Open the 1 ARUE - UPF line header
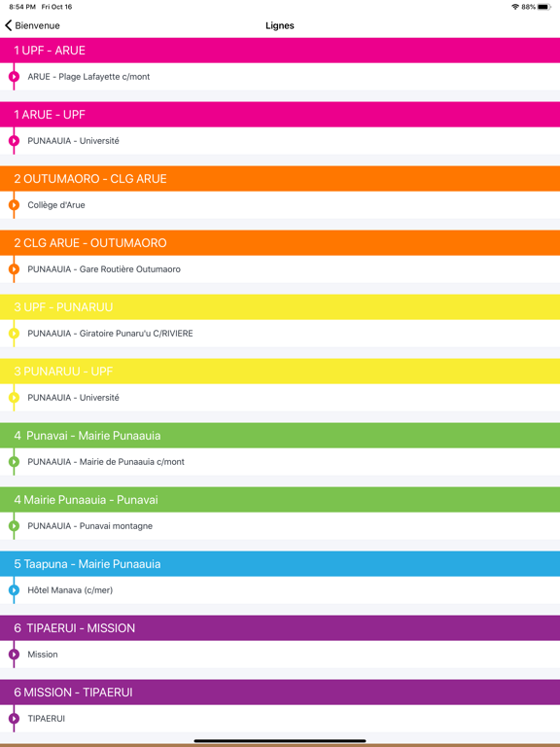This screenshot has width=560, height=747. coord(280,115)
